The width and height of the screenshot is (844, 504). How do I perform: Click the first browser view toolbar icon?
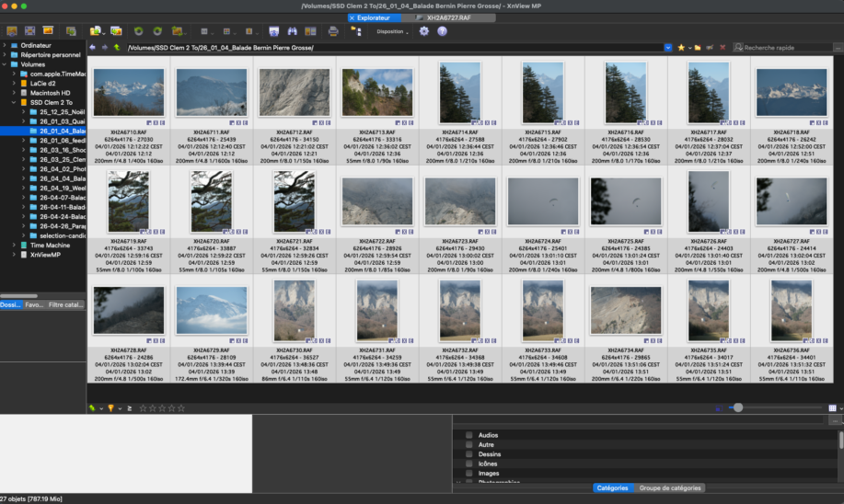point(12,31)
